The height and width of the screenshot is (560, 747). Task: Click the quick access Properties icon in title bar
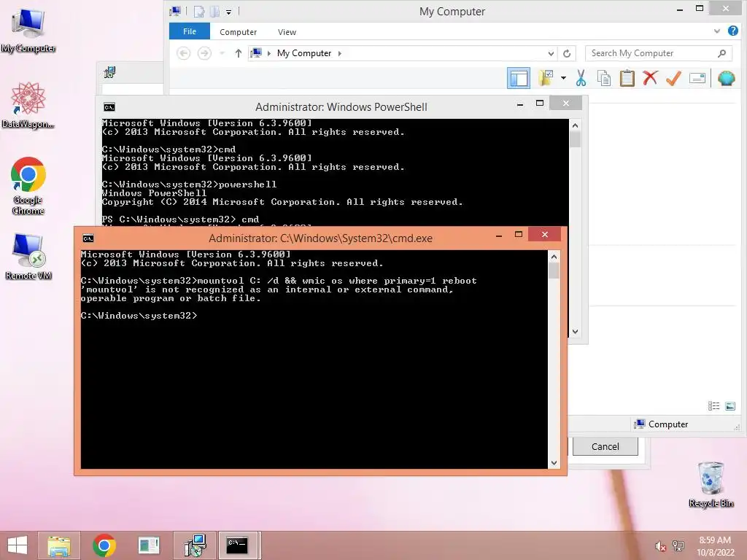pos(199,12)
